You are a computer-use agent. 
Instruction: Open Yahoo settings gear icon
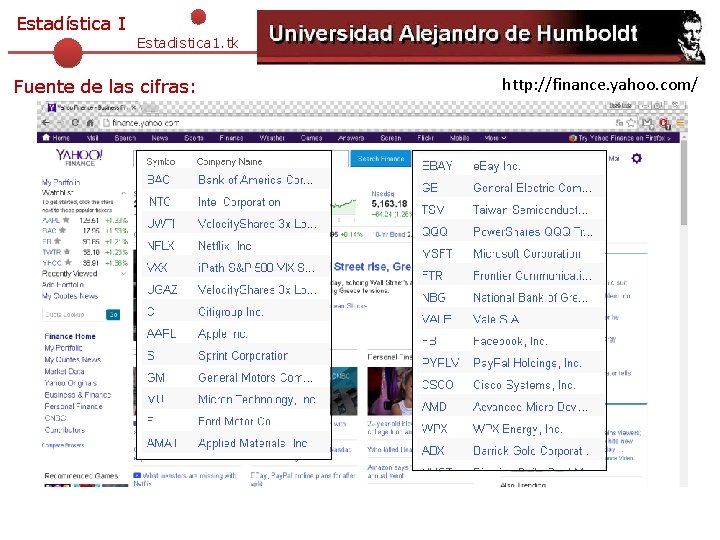pyautogui.click(x=636, y=158)
